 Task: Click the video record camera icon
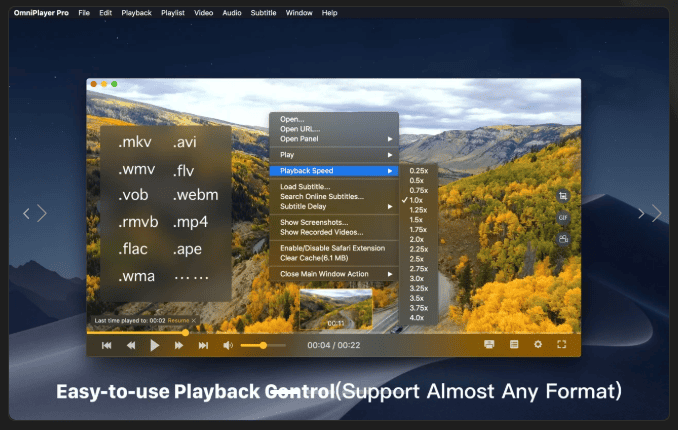point(563,239)
